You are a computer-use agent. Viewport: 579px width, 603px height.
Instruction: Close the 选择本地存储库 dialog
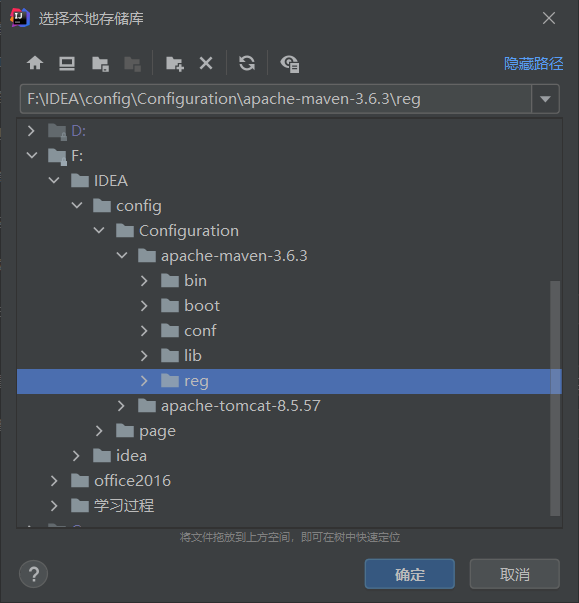coord(549,18)
